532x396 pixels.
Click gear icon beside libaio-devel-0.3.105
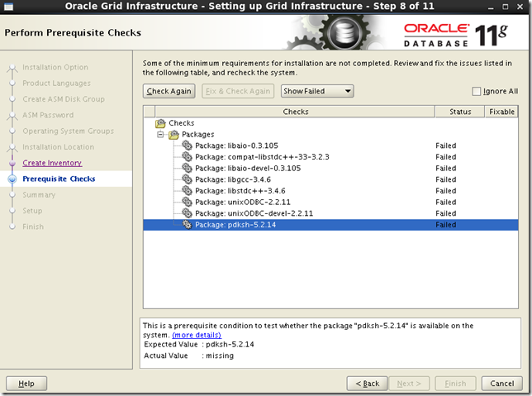point(187,168)
